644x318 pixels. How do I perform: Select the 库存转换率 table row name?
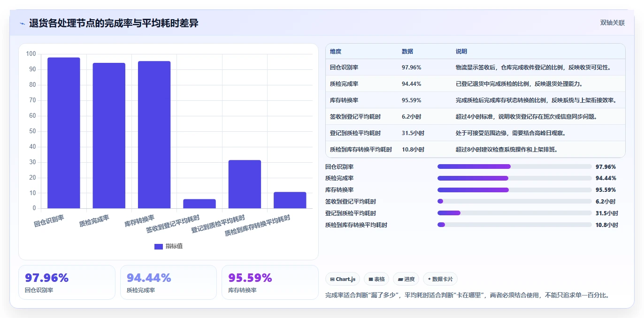344,100
